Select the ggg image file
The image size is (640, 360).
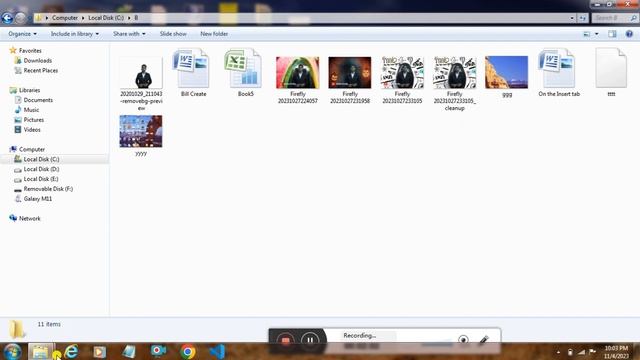pos(507,76)
